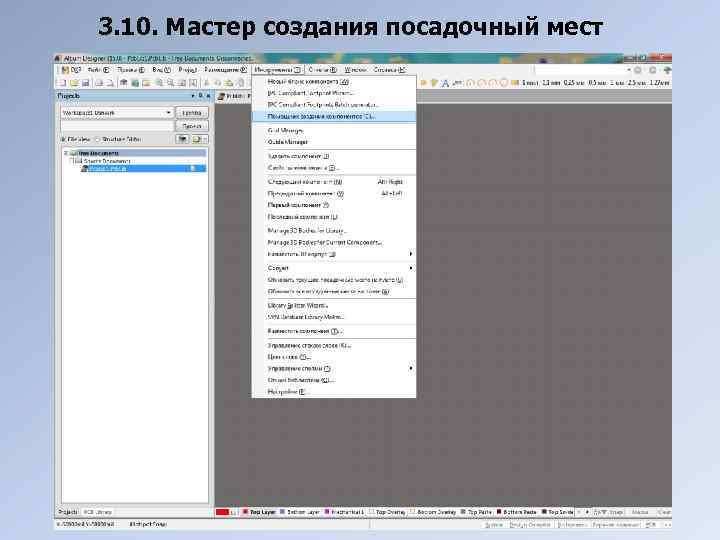Image resolution: width=720 pixels, height=540 pixels.
Task: Click the open folder toolbar icon
Action: pyautogui.click(x=74, y=83)
